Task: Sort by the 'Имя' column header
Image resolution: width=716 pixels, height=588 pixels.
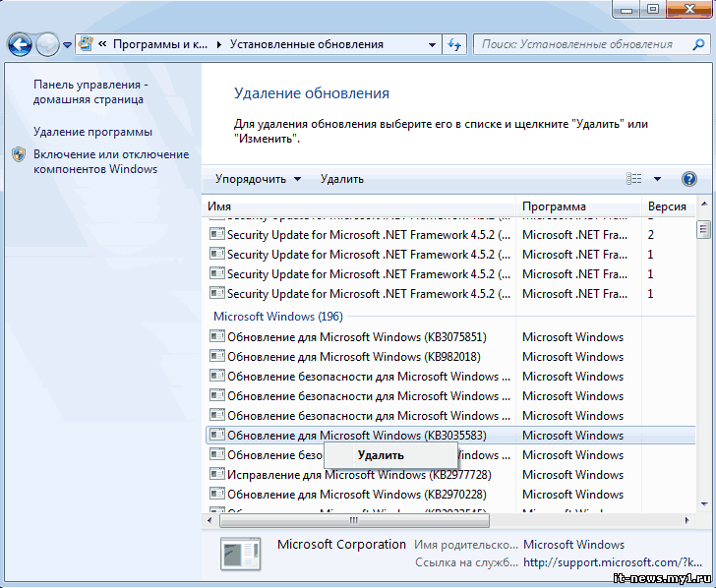Action: pos(358,206)
